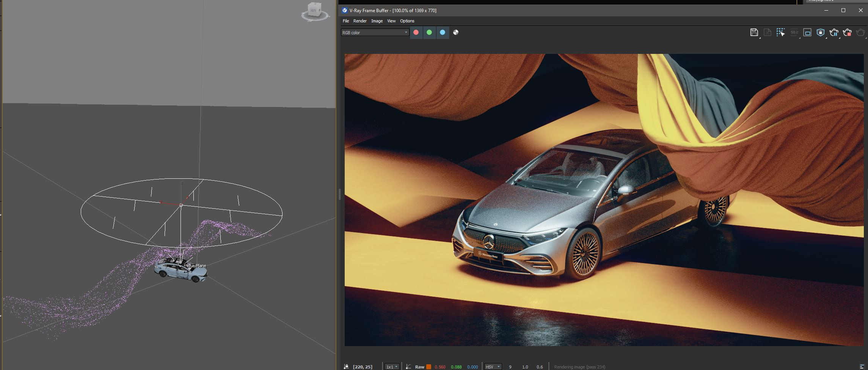Click the pixel position lock icon

coord(346,367)
